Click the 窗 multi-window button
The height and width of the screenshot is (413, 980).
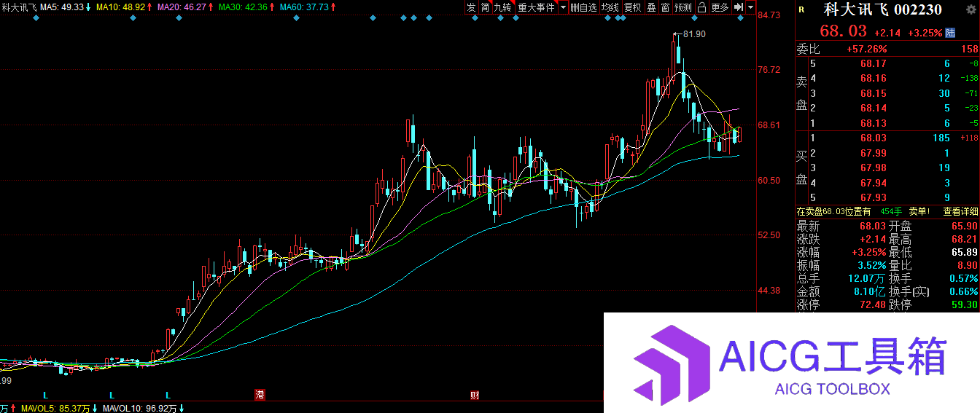pyautogui.click(x=665, y=7)
